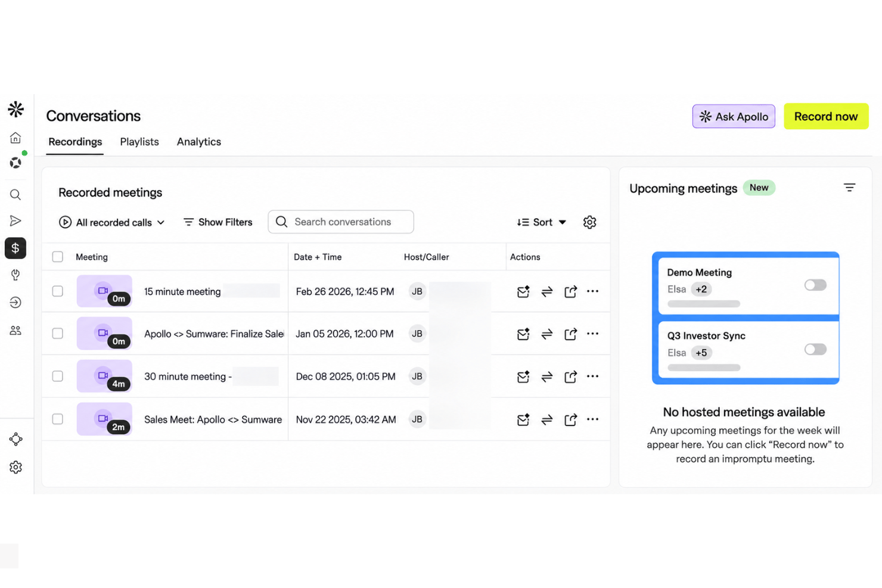Expand the All recorded calls dropdown
This screenshot has height=588, width=882.
point(112,222)
